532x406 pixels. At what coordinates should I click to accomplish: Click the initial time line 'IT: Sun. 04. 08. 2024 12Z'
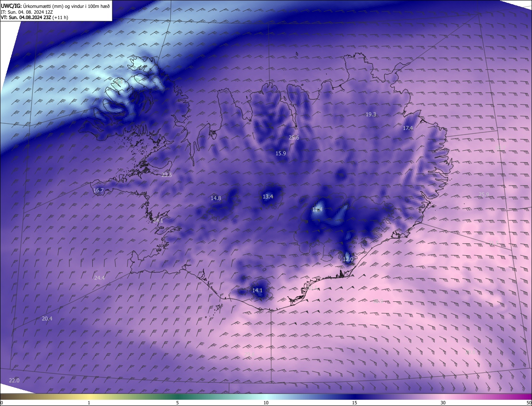[x=27, y=12]
